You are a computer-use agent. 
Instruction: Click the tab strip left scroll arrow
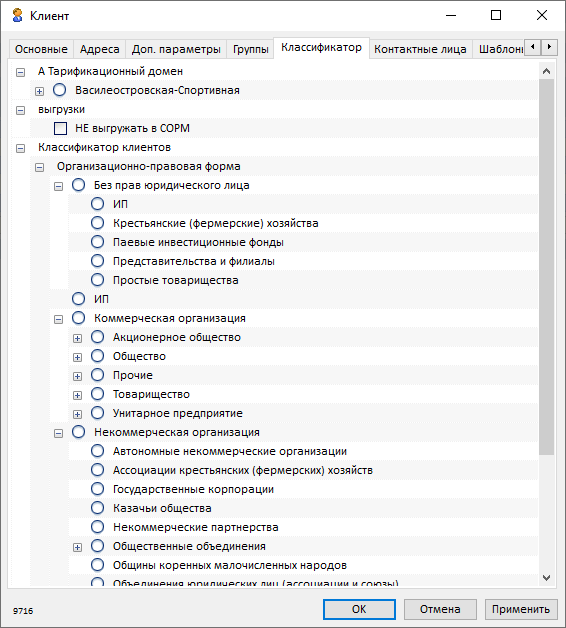[532, 47]
